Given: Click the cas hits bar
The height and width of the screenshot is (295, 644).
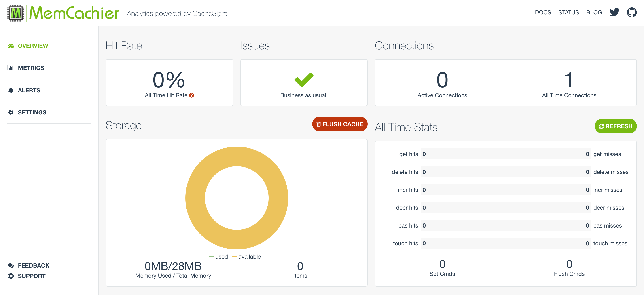Looking at the screenshot, I should [506, 225].
